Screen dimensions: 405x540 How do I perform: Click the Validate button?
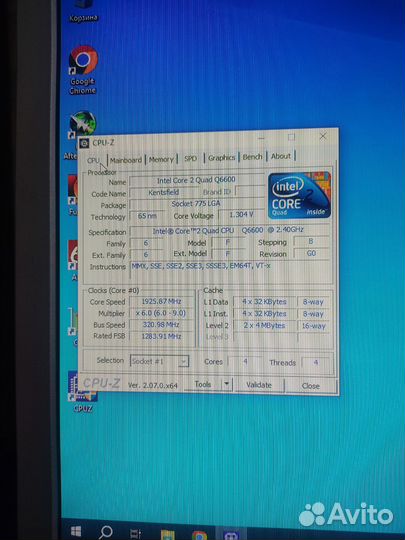click(259, 385)
